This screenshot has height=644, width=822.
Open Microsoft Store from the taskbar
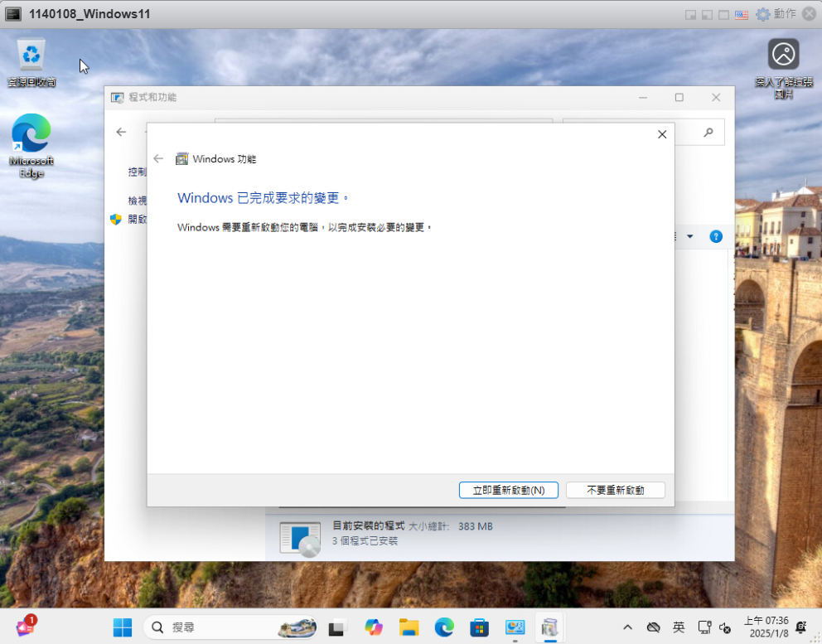pyautogui.click(x=479, y=627)
